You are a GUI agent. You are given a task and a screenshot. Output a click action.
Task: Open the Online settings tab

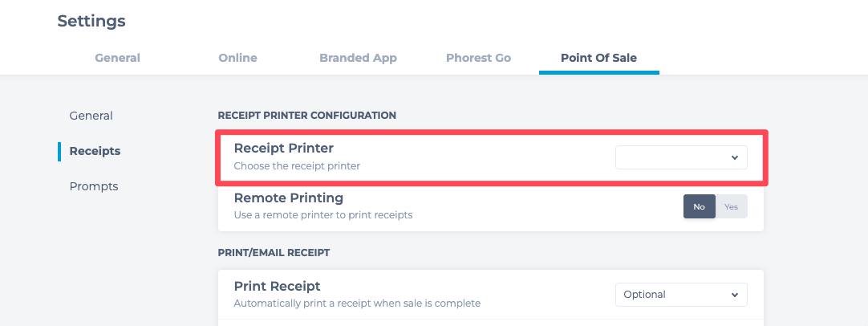coord(238,58)
